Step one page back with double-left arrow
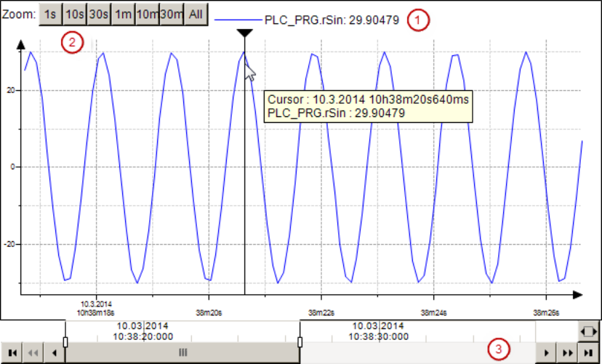This screenshot has height=364, width=602. pos(33,352)
